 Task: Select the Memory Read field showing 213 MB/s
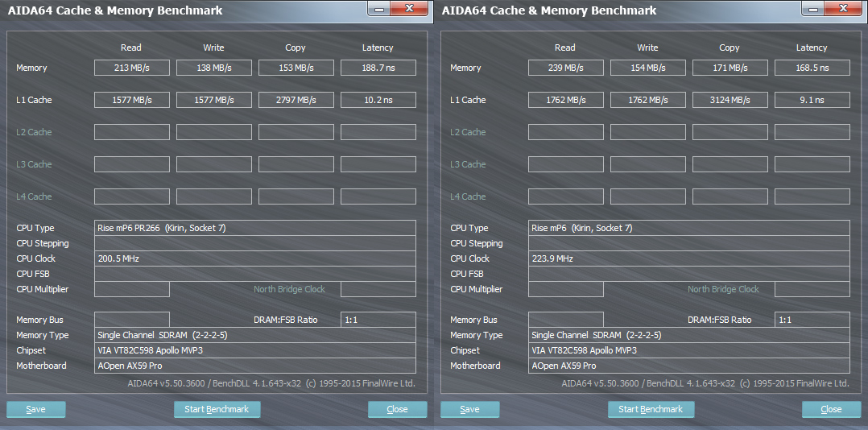click(131, 68)
